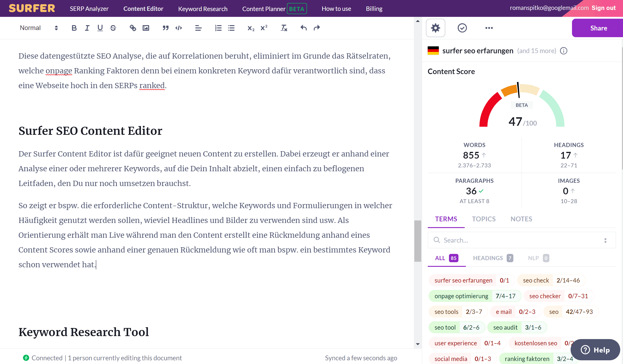Open the How to use page

point(336,9)
